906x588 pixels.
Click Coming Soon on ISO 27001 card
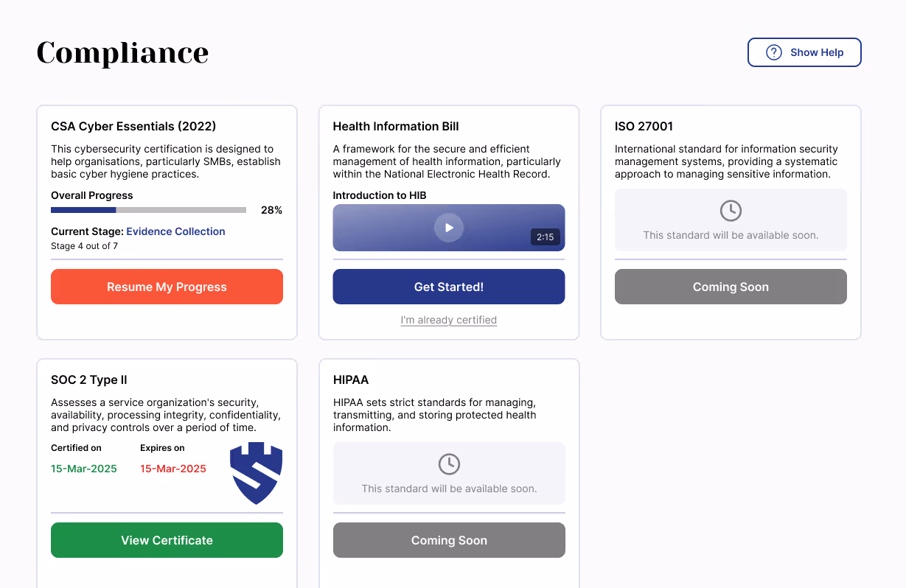click(x=730, y=287)
